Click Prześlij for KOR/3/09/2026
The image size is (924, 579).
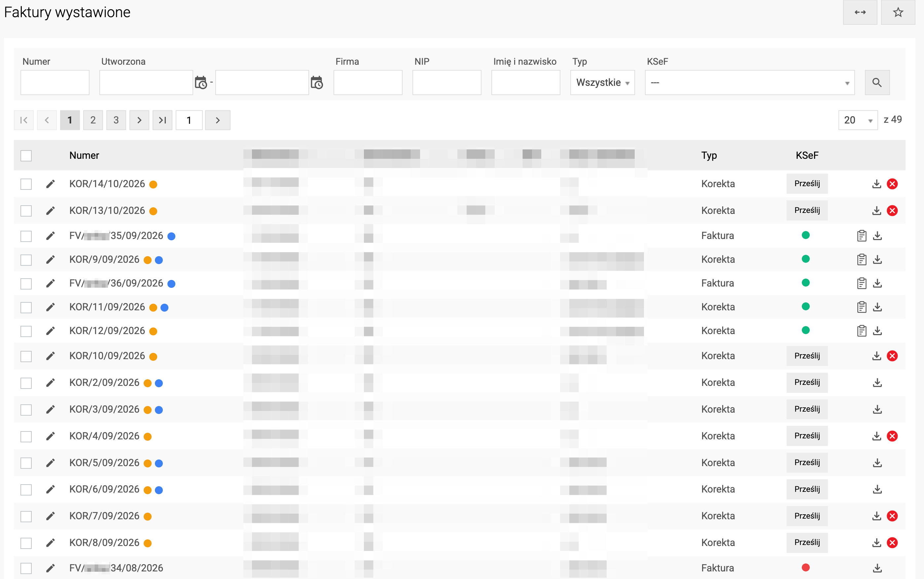[807, 409]
